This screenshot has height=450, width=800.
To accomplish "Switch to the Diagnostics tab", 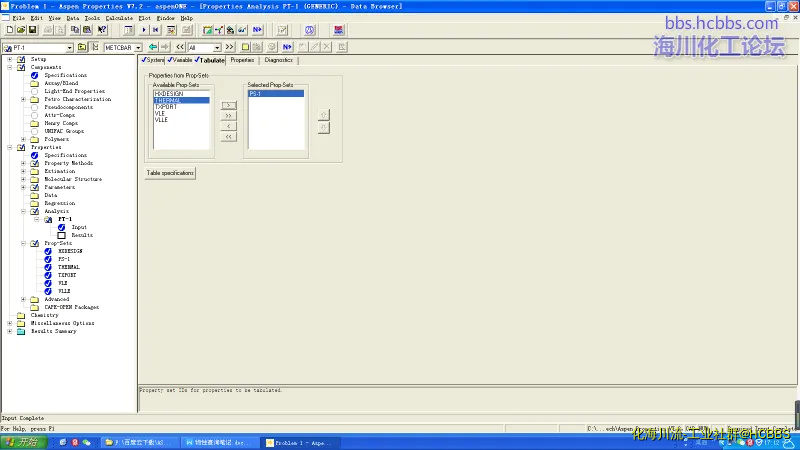I will (x=279, y=60).
